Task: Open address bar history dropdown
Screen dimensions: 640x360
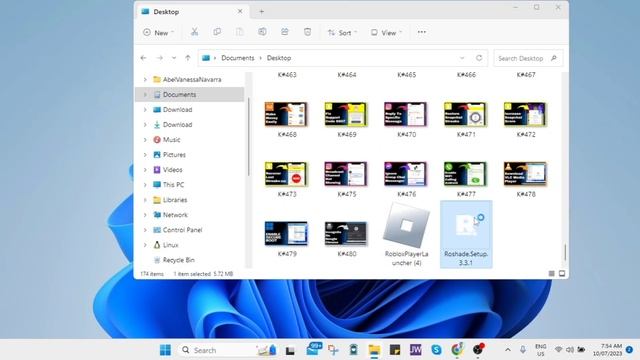Action: coord(462,58)
